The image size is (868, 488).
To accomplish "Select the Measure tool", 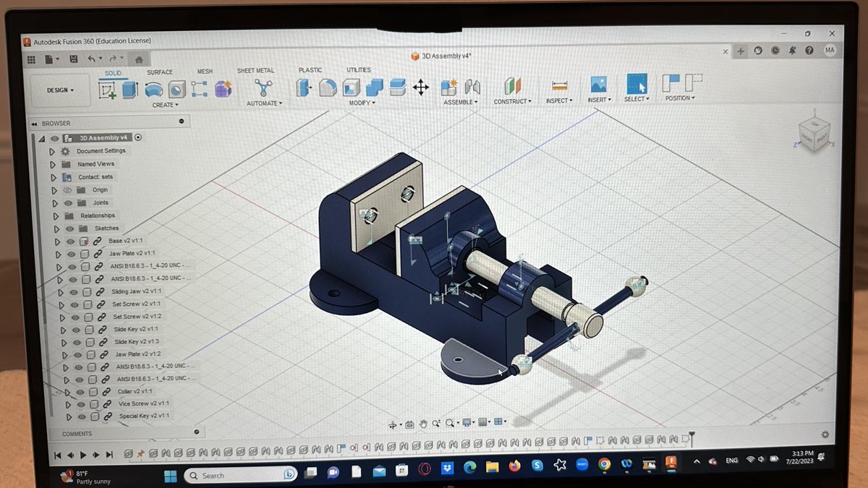I will (x=558, y=86).
